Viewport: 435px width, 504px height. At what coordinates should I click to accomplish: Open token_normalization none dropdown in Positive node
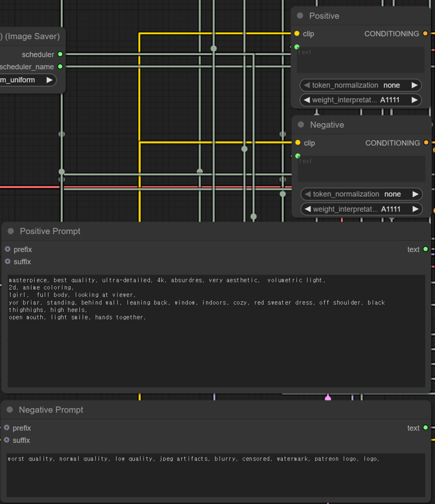361,85
